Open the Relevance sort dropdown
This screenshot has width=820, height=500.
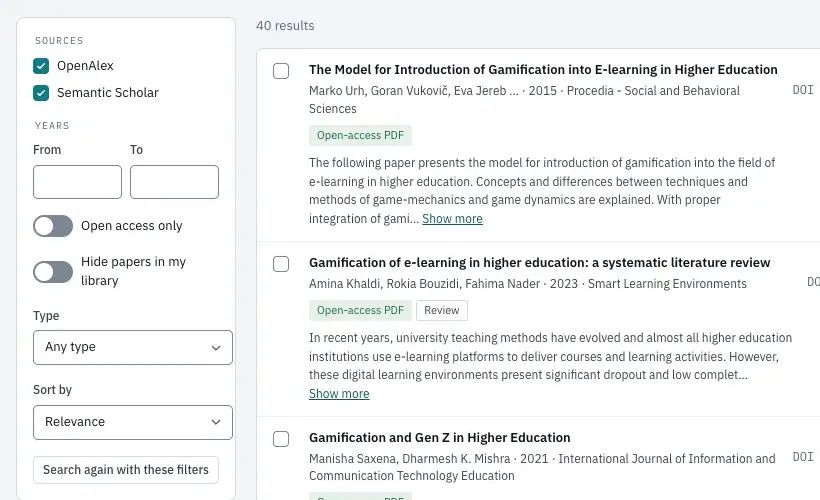pos(133,422)
